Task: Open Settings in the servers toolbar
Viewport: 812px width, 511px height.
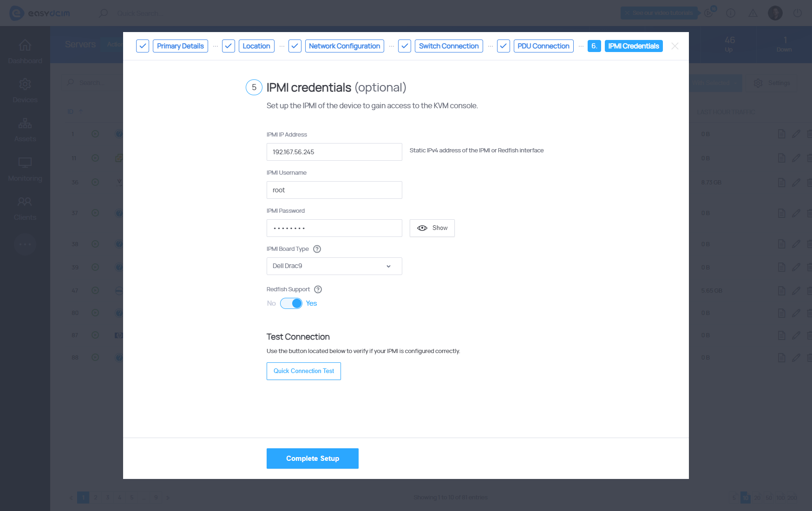Action: pyautogui.click(x=772, y=83)
